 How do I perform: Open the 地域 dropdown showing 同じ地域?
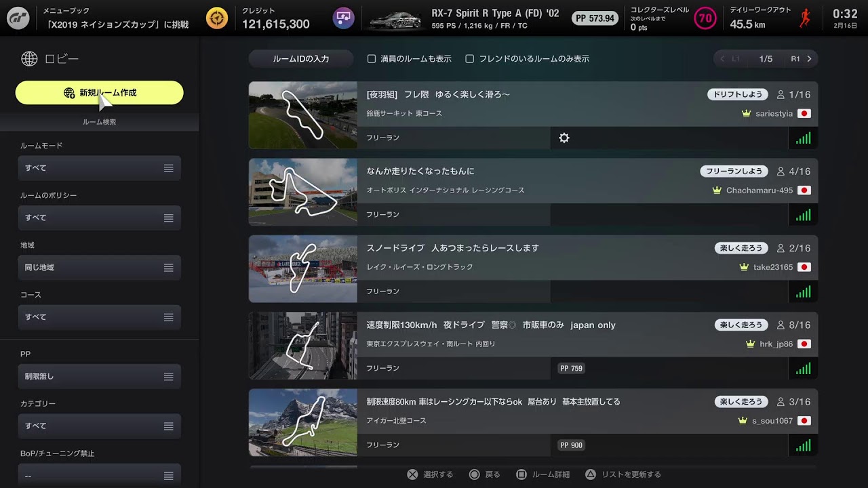[99, 268]
